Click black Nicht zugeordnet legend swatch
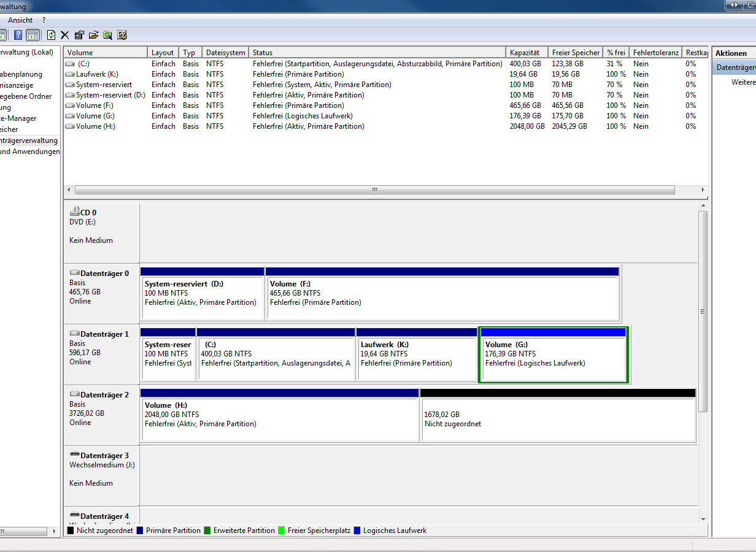Screen dimensions: 756x552 (71, 531)
